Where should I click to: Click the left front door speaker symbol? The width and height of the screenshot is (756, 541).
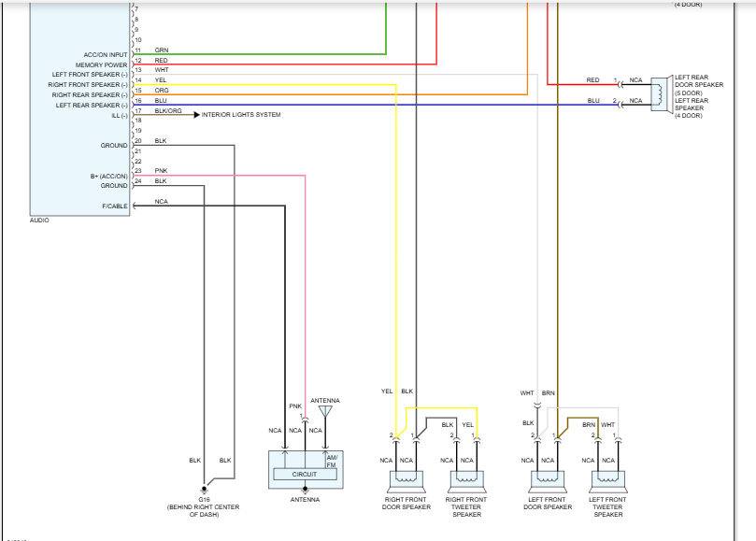548,481
